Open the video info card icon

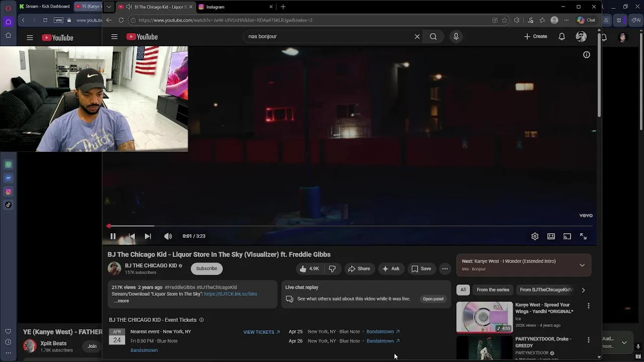(587, 55)
